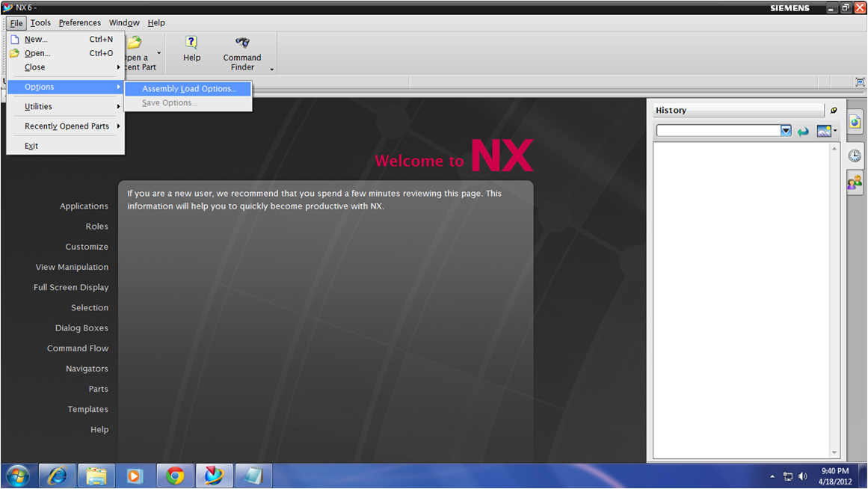868x489 pixels.
Task: Click the full screen icon at toolbar right
Action: (x=860, y=82)
